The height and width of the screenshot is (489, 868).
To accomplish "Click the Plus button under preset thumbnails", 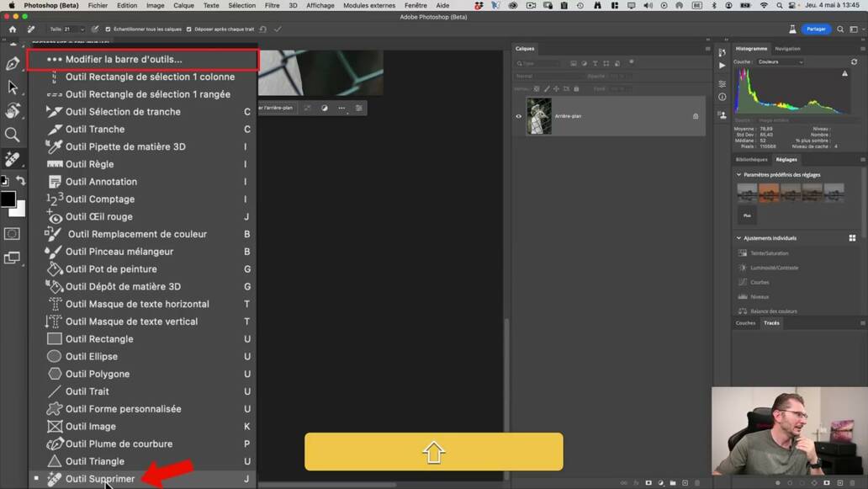I will tap(746, 215).
